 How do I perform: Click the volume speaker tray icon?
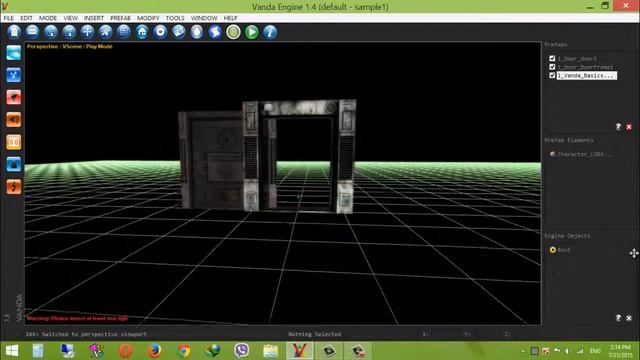coord(567,351)
